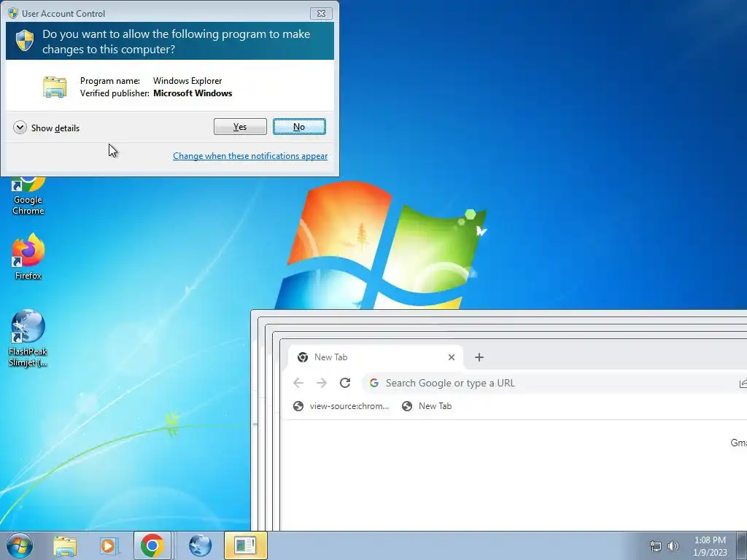Click No in User Account Control dialog
Screen dimensions: 747x560
[299, 127]
